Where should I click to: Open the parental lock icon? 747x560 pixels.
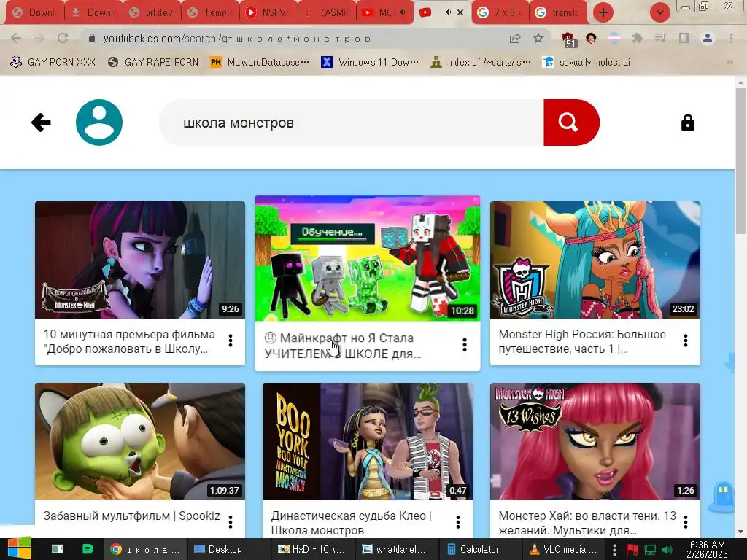click(687, 122)
